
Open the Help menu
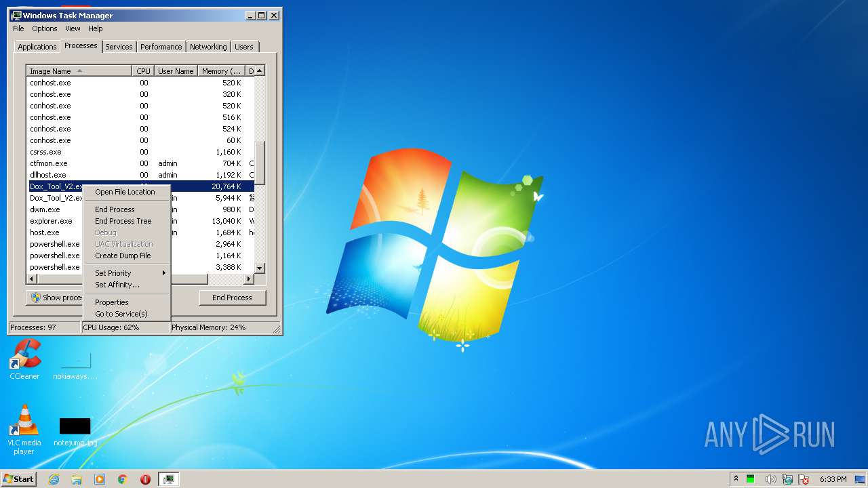pyautogui.click(x=96, y=28)
